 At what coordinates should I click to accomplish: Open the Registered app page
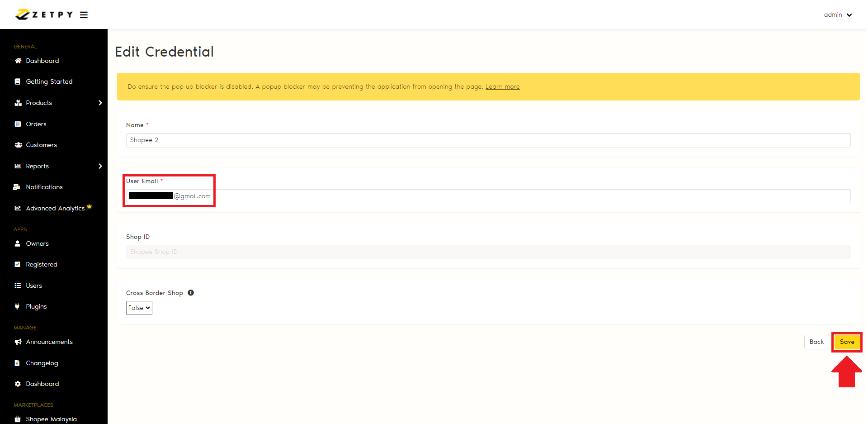point(42,264)
